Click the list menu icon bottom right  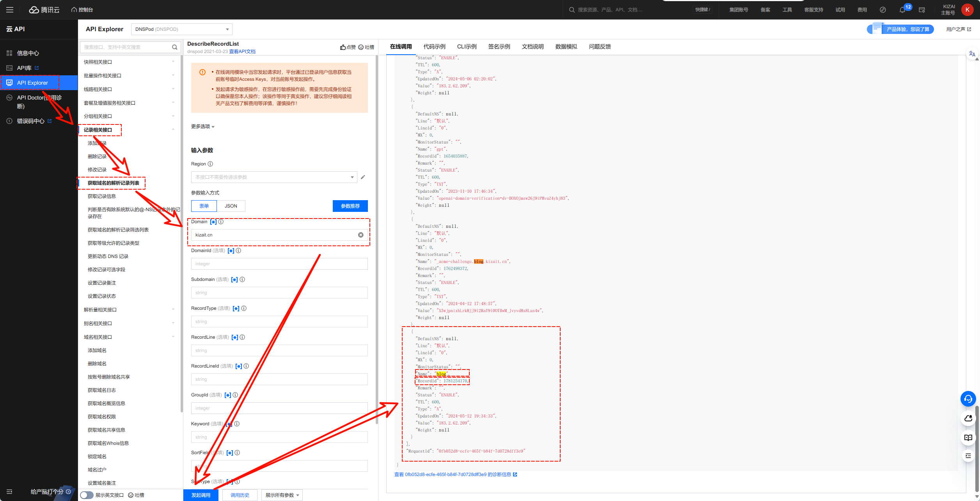click(968, 456)
